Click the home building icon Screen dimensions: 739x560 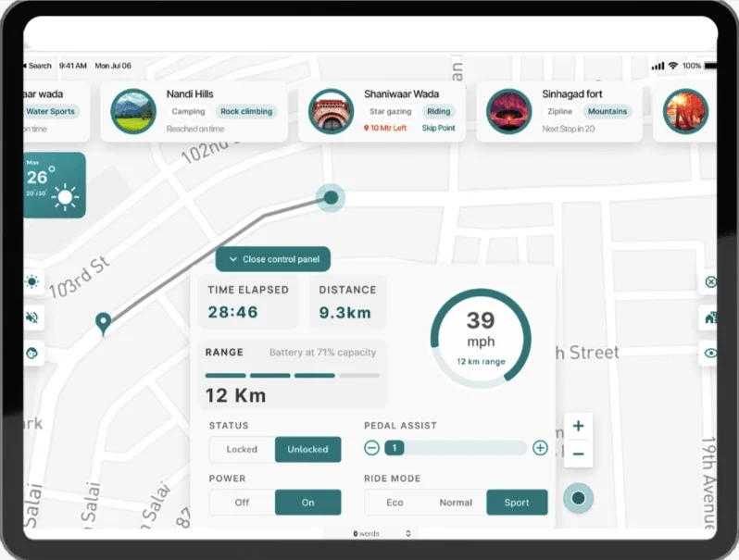710,317
